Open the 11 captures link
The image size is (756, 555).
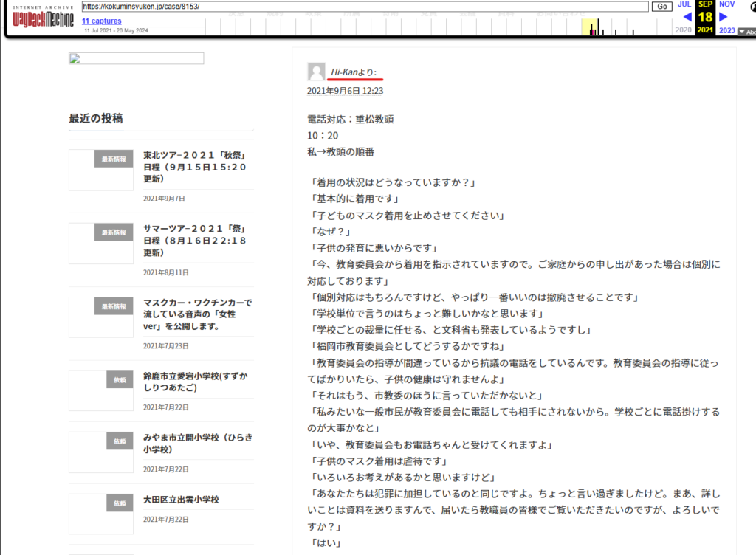[102, 21]
